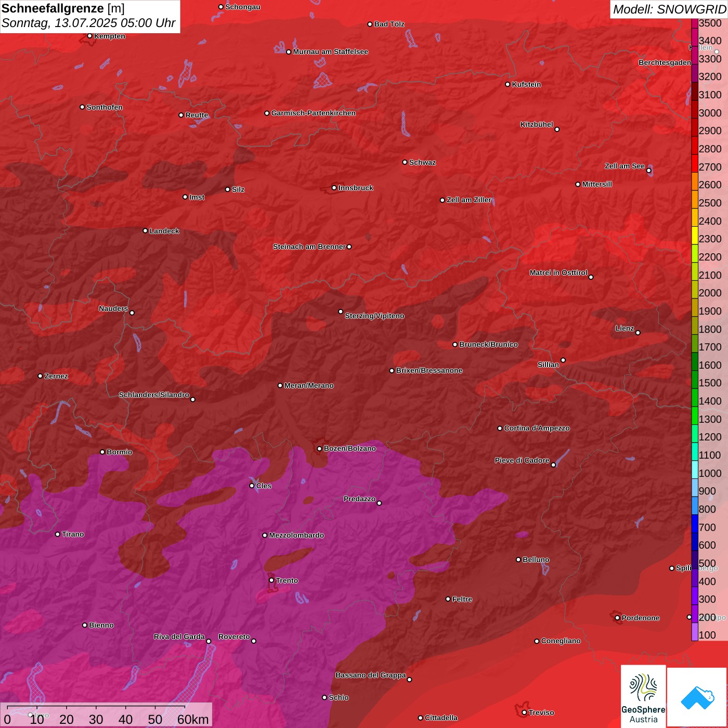The image size is (728, 728).
Task: Click the 'Conegliano' city label
Action: pos(561,641)
